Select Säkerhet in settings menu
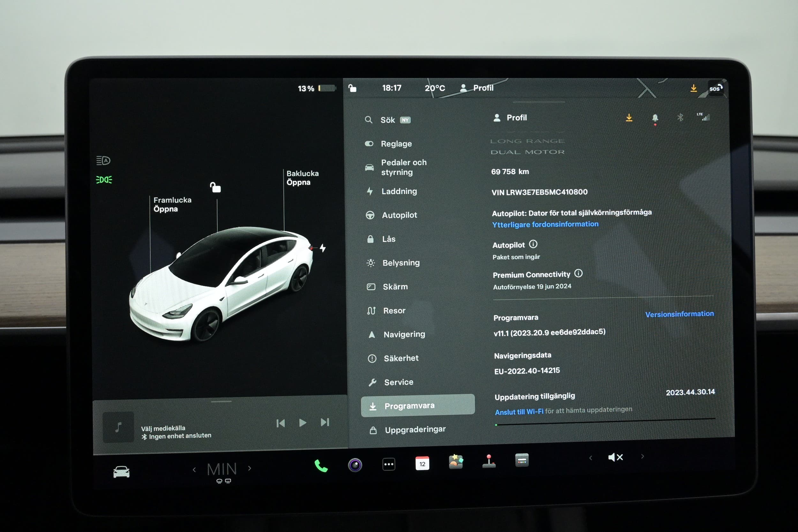 pyautogui.click(x=401, y=358)
